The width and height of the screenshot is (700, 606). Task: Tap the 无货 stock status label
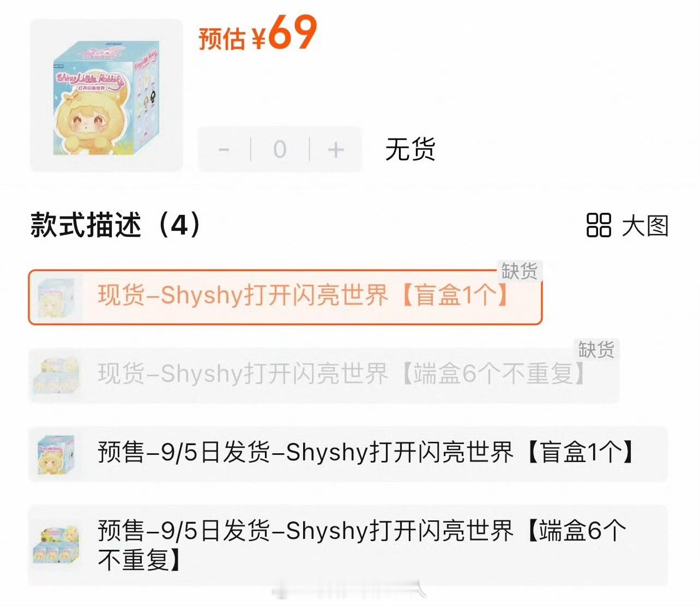tap(410, 149)
